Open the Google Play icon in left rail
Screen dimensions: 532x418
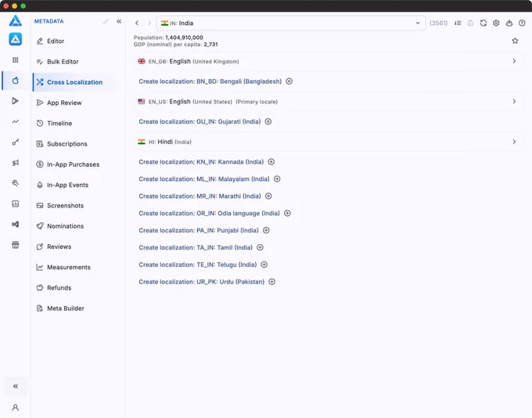(16, 101)
